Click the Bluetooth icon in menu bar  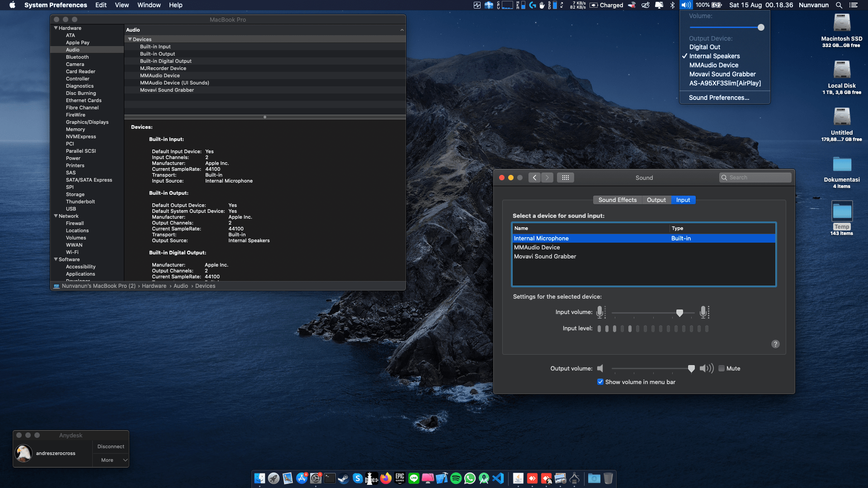(x=672, y=5)
